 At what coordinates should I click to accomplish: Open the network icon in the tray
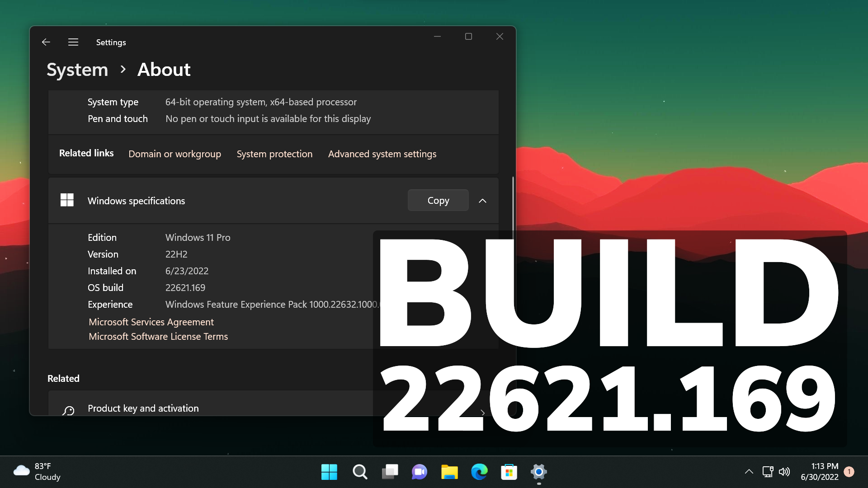[768, 472]
